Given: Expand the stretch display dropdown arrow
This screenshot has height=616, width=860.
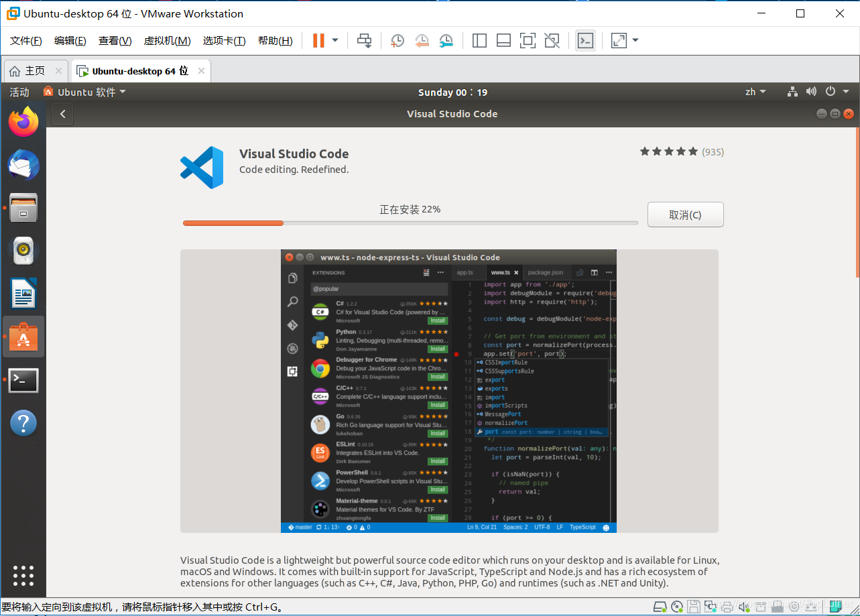Looking at the screenshot, I should (x=635, y=41).
